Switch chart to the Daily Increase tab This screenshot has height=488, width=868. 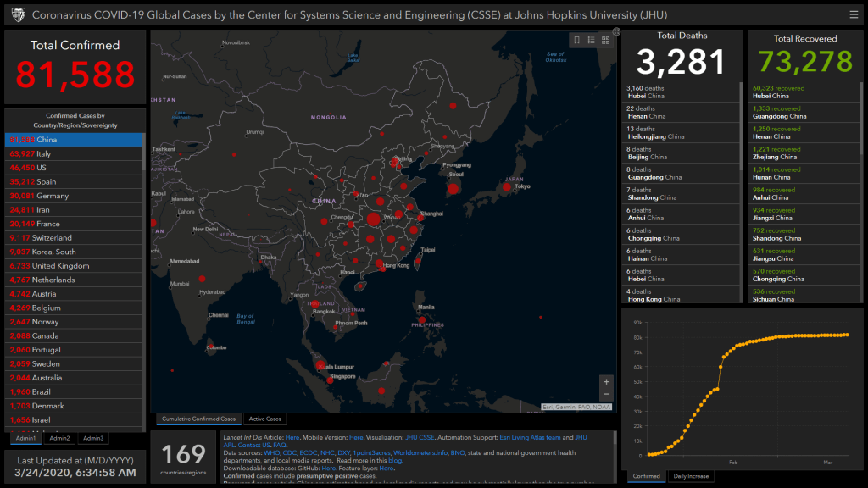point(690,476)
